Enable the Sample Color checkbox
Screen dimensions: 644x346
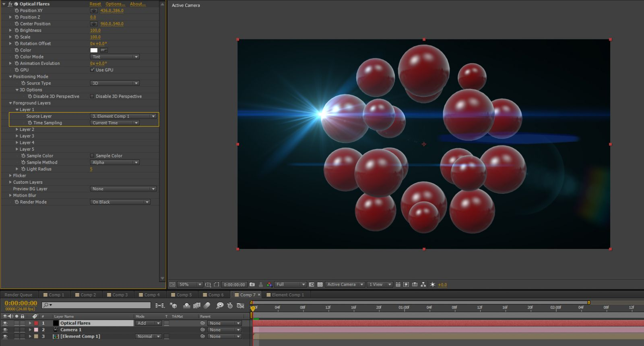[x=92, y=156]
